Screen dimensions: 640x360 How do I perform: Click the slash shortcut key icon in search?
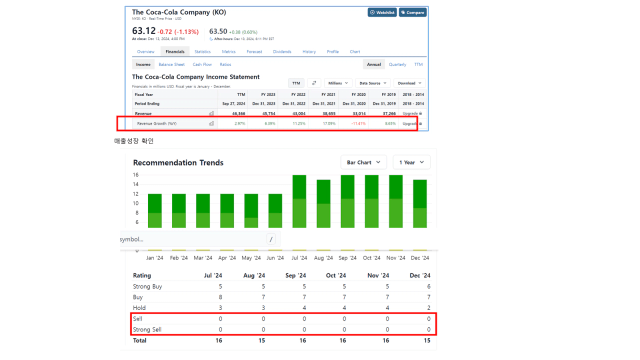pyautogui.click(x=271, y=239)
